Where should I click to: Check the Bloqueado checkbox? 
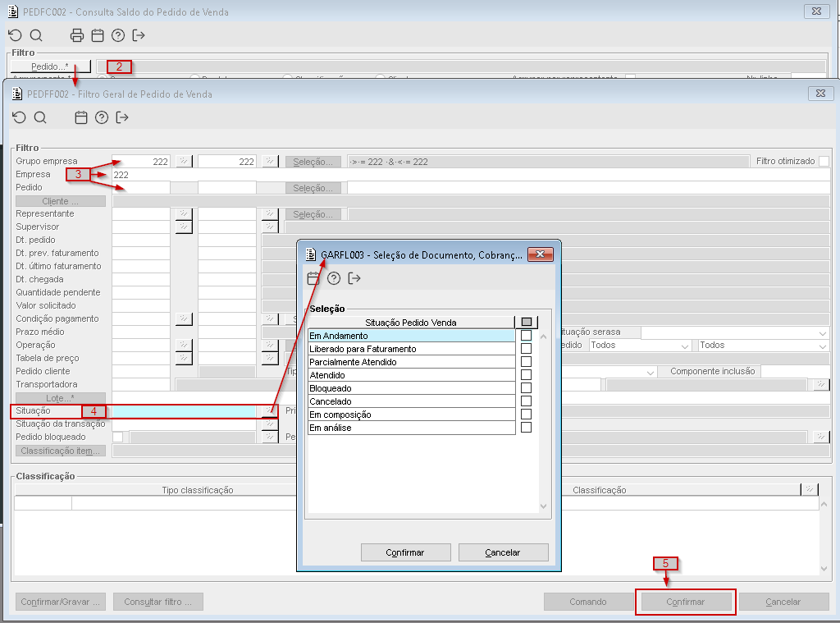tap(526, 387)
